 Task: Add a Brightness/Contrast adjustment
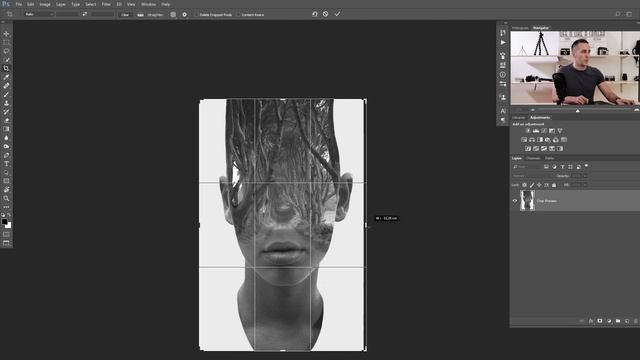click(528, 131)
